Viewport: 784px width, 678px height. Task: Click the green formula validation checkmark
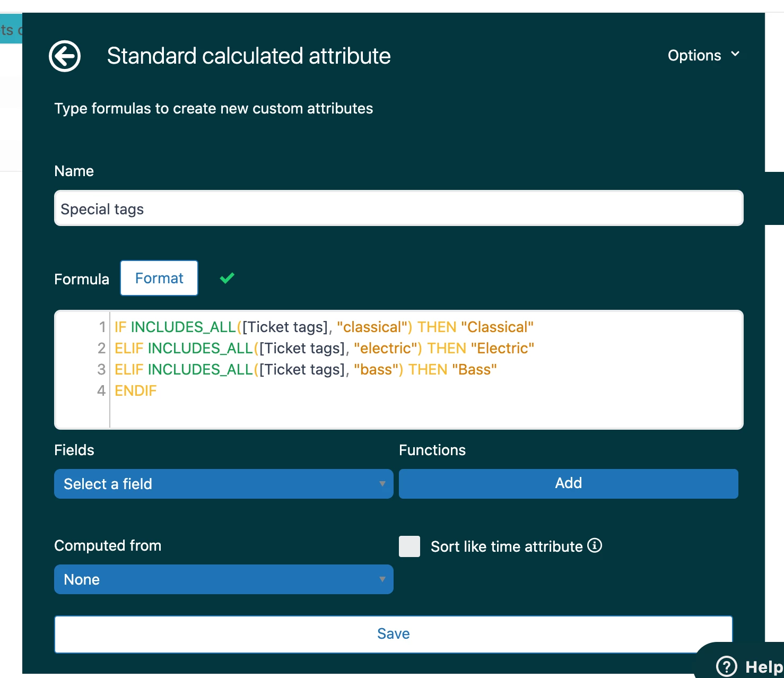227,278
